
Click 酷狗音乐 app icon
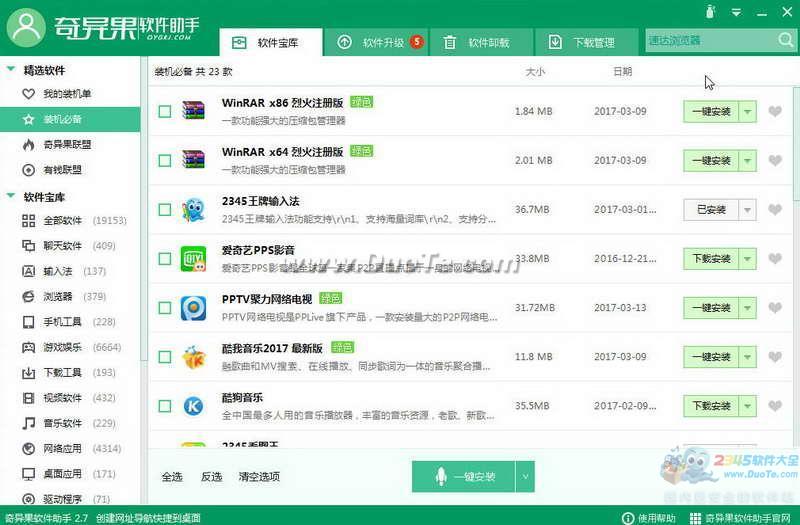coord(193,406)
